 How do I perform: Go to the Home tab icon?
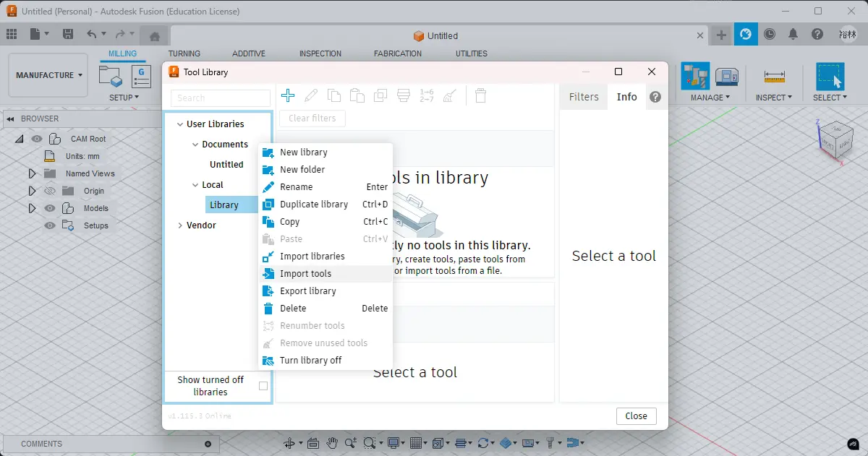point(153,35)
